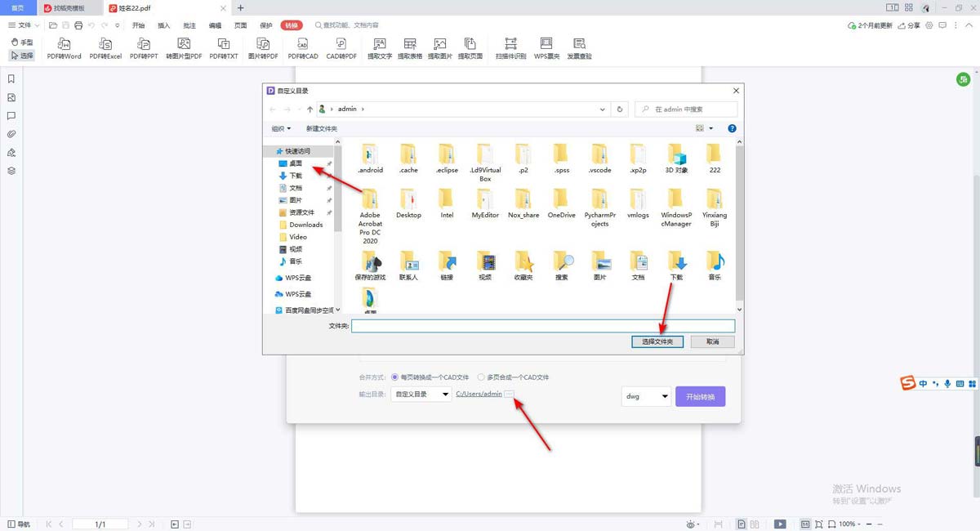Click the 取消 button in dialog
Image resolution: width=980 pixels, height=531 pixels.
click(713, 341)
